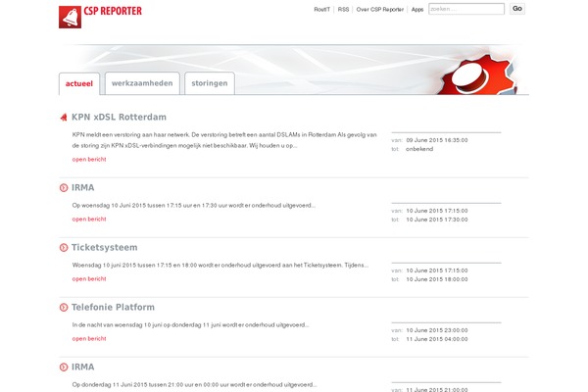Open the Over CSP Reporter page
The width and height of the screenshot is (588, 392).
pos(380,10)
